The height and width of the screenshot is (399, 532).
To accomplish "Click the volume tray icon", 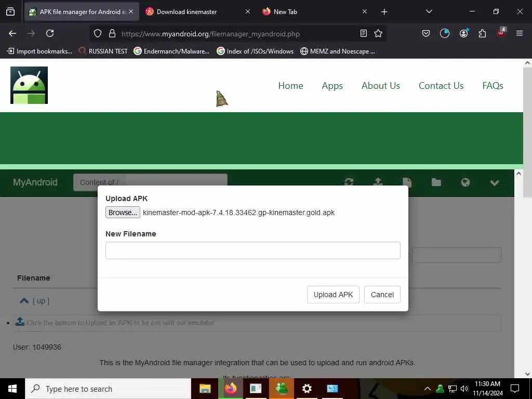I will (464, 389).
